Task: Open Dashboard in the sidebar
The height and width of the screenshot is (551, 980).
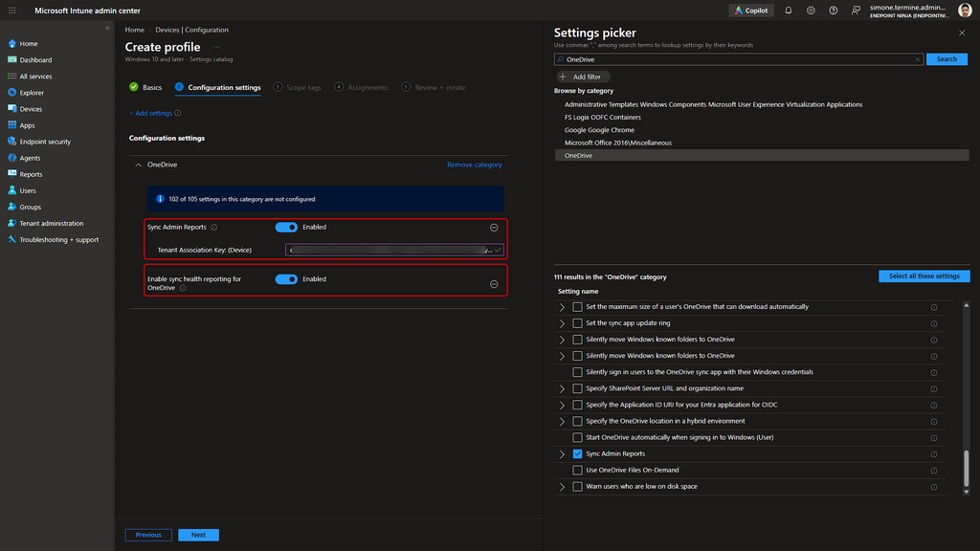Action: (x=35, y=60)
